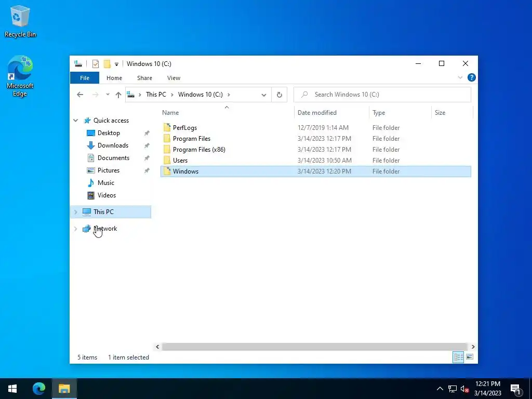Click This PC in the address bar
The height and width of the screenshot is (399, 532).
point(156,95)
